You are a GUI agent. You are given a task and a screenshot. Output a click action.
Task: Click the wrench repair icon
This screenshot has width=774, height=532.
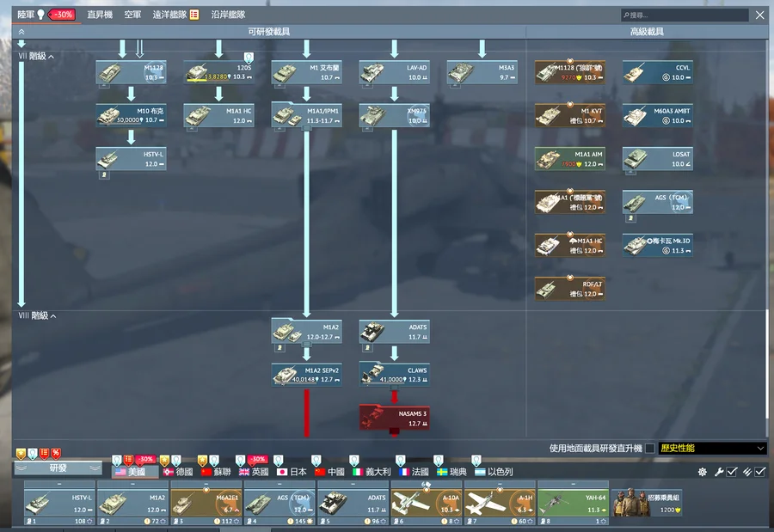point(719,472)
